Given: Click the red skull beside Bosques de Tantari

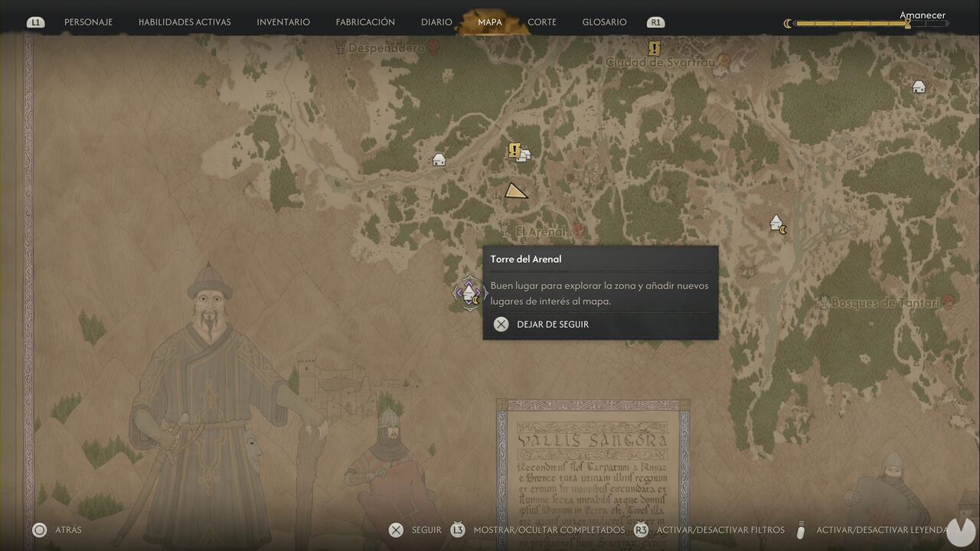Looking at the screenshot, I should point(948,302).
